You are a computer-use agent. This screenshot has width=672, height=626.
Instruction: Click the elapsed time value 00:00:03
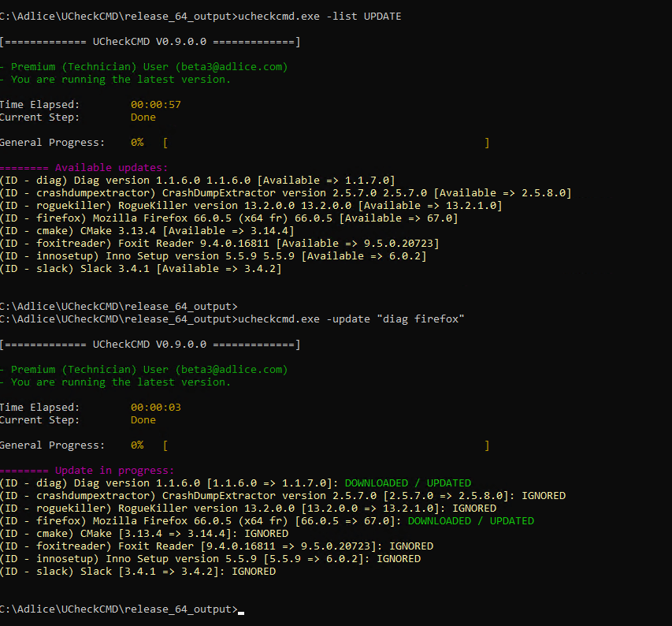pos(156,408)
